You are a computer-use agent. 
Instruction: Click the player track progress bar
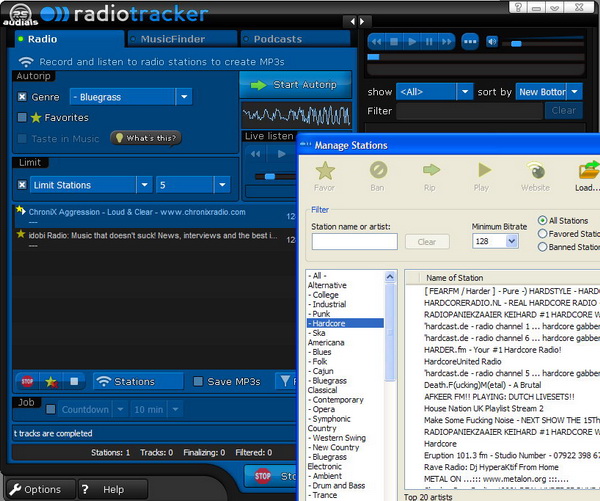(476, 57)
